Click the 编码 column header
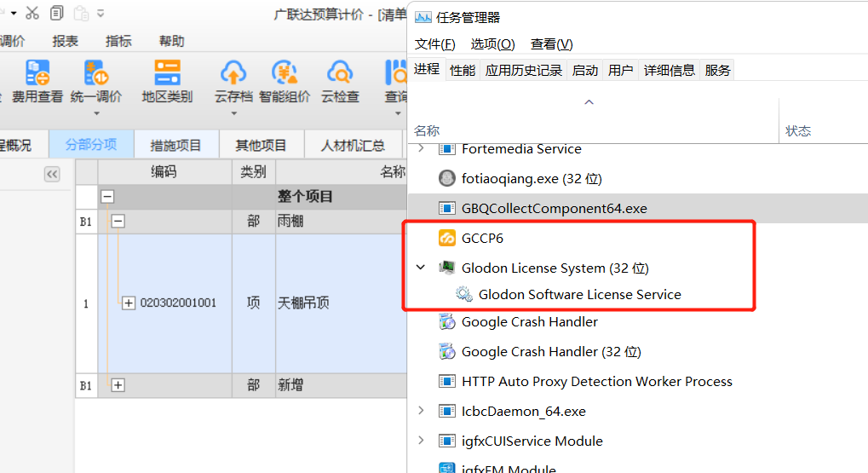The image size is (868, 473). tap(164, 171)
